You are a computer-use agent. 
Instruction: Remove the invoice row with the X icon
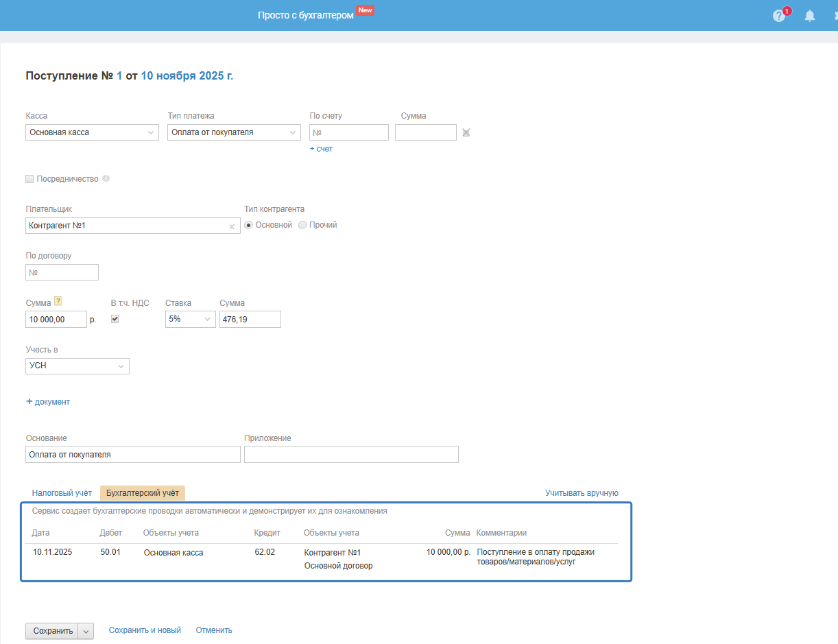click(x=466, y=132)
